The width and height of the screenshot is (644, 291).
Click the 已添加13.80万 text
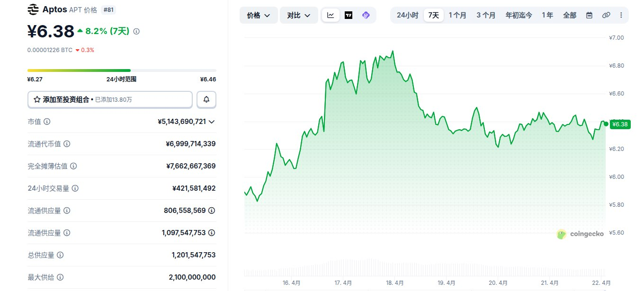(113, 100)
